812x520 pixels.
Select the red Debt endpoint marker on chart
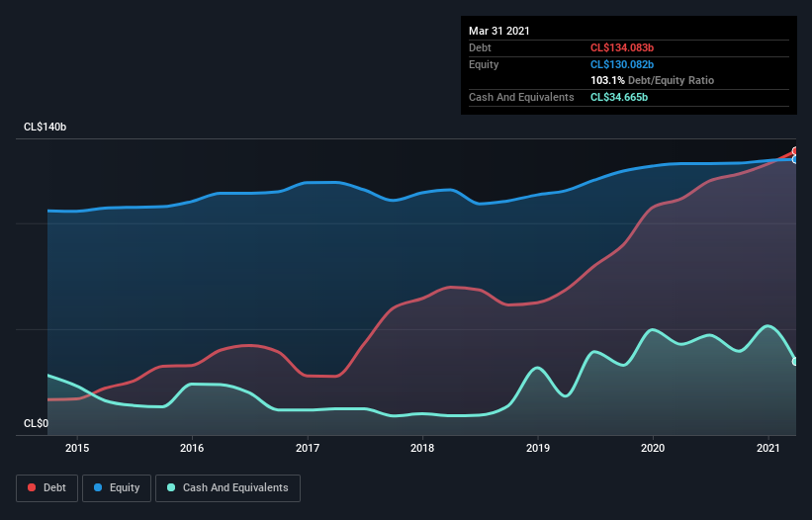point(795,151)
